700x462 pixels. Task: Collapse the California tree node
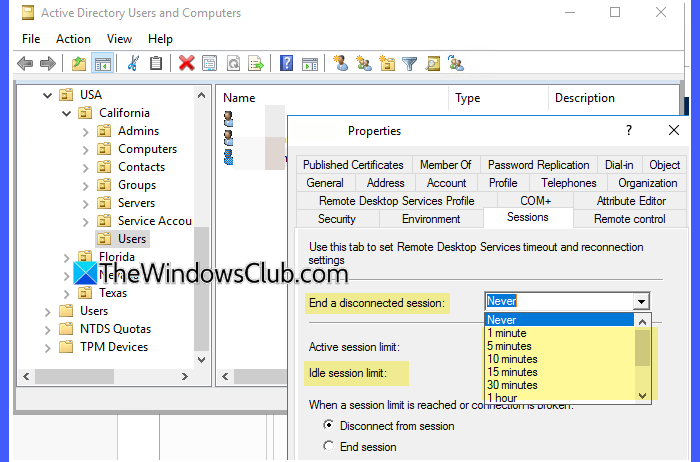pyautogui.click(x=67, y=113)
